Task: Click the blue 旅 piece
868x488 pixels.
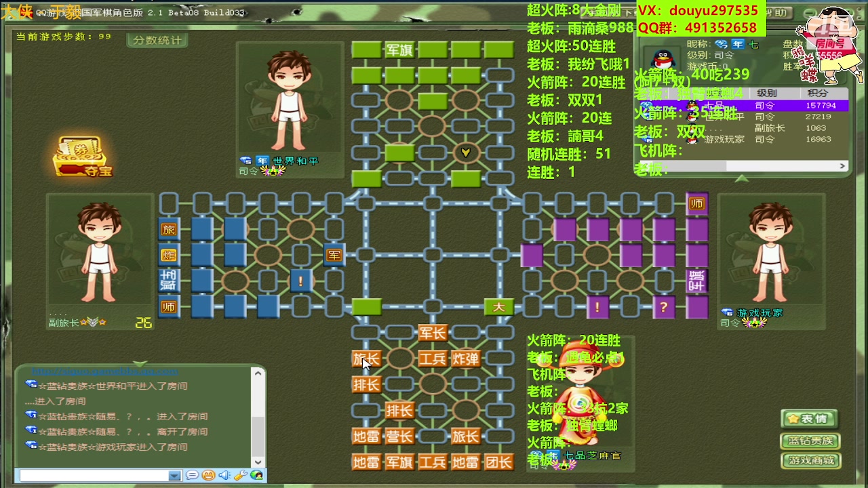Action: (x=169, y=229)
